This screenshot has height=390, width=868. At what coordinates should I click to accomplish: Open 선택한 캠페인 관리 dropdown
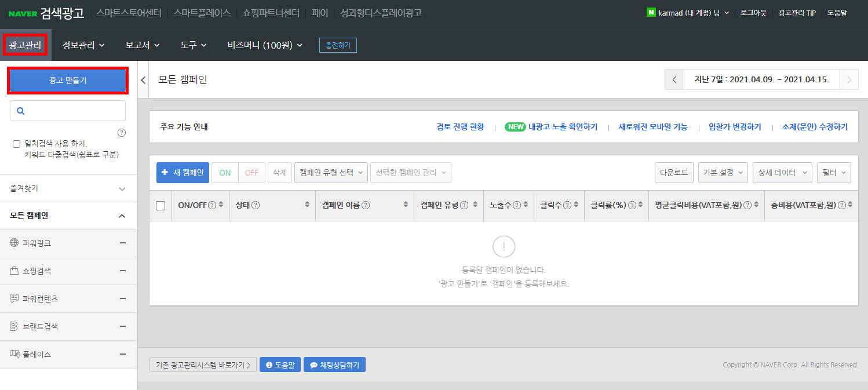pyautogui.click(x=411, y=173)
